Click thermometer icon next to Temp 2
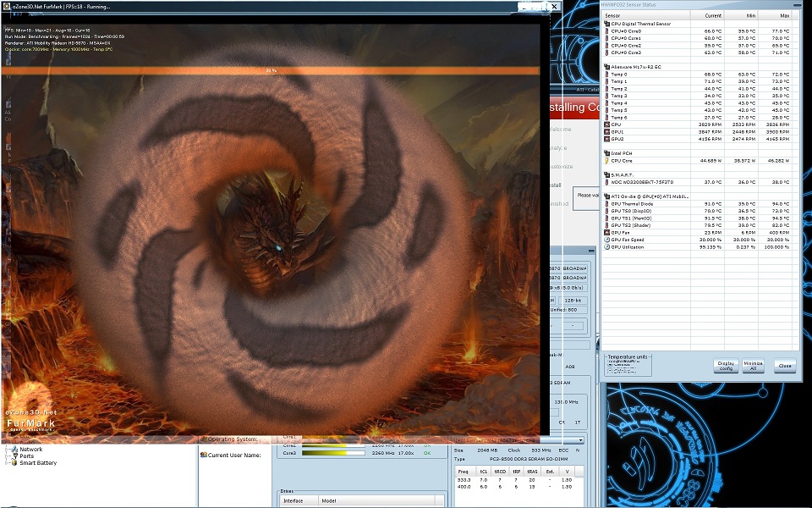 coord(607,89)
